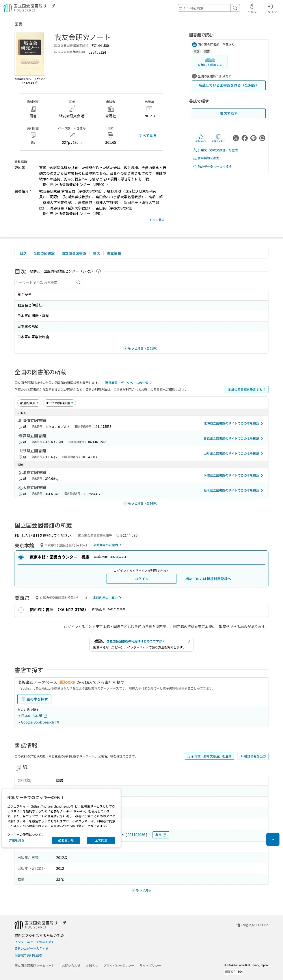Expand item metadata すべて見る link
The image size is (283, 980).
coord(148,135)
